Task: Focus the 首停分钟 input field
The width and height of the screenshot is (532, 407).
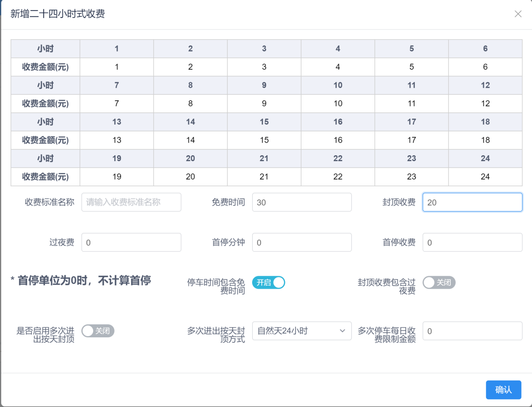Action: [302, 243]
